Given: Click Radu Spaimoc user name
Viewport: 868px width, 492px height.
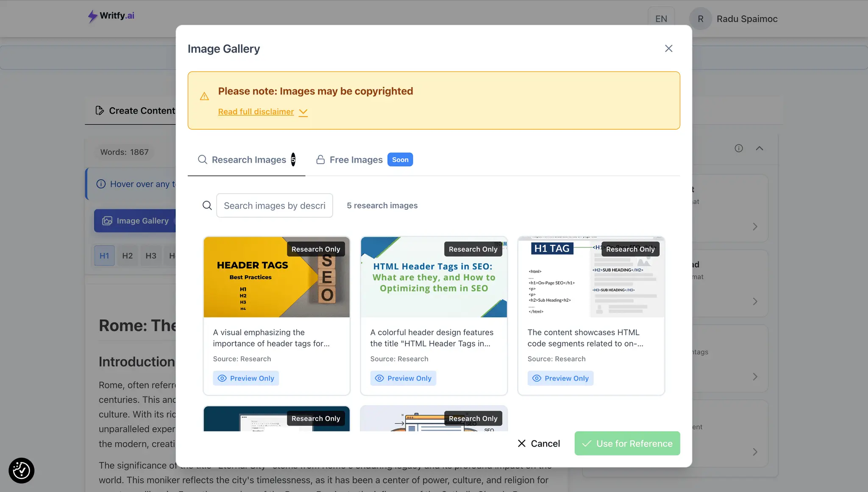Looking at the screenshot, I should tap(747, 19).
